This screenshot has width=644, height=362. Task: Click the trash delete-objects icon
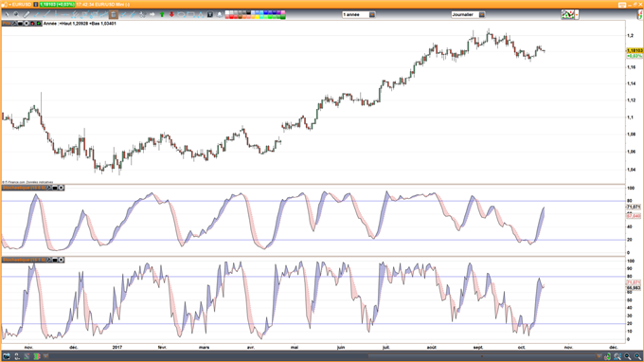click(114, 14)
